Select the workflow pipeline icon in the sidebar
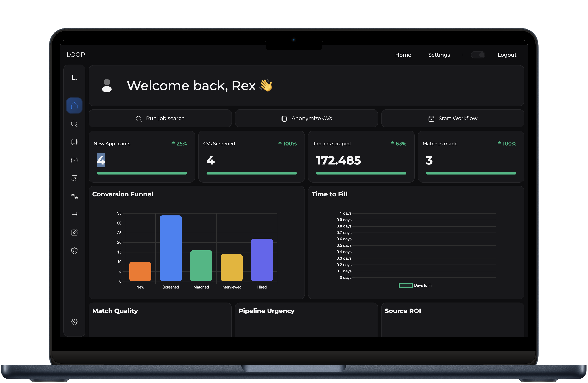Viewport: 588px width, 383px height. click(x=74, y=196)
